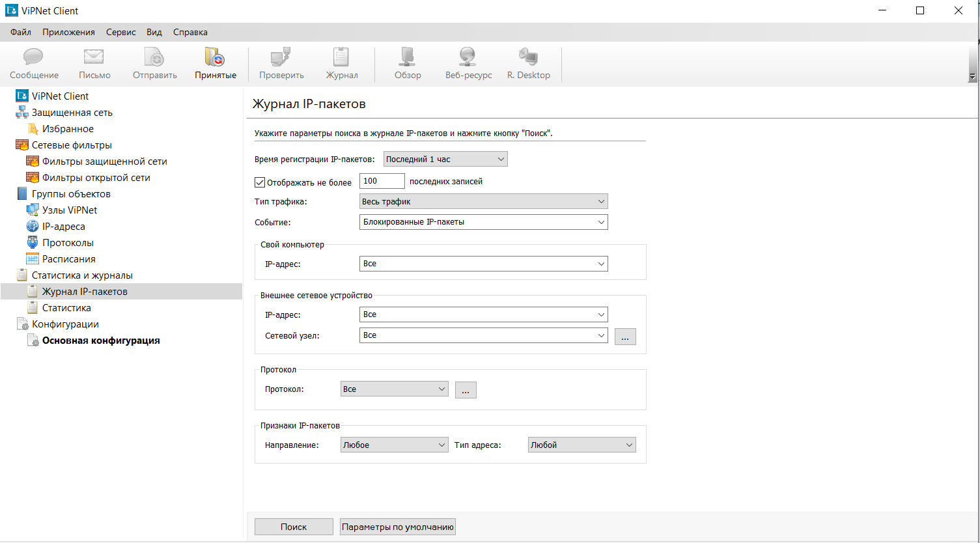Screen dimensions: 980x543
Task: Open Веб-ресурс toolbar icon
Action: coord(468,59)
